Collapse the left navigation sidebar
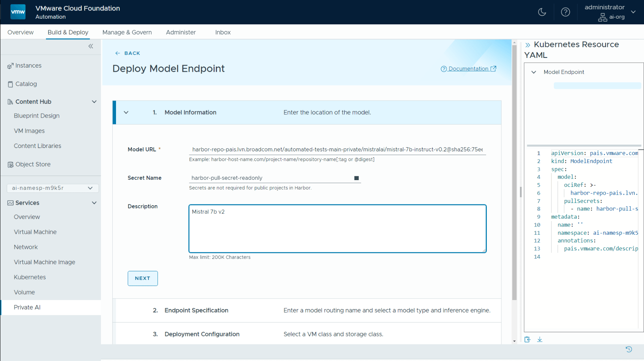The height and width of the screenshot is (361, 644). (x=91, y=46)
